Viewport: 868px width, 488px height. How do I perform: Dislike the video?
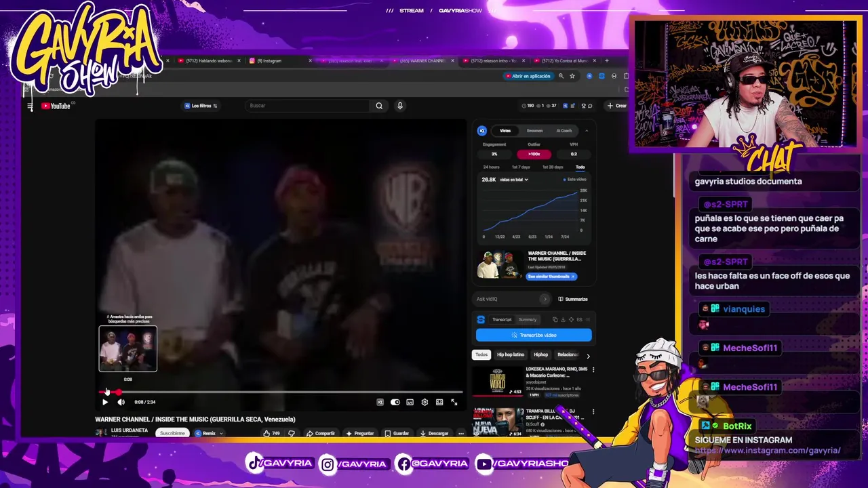[x=292, y=433]
